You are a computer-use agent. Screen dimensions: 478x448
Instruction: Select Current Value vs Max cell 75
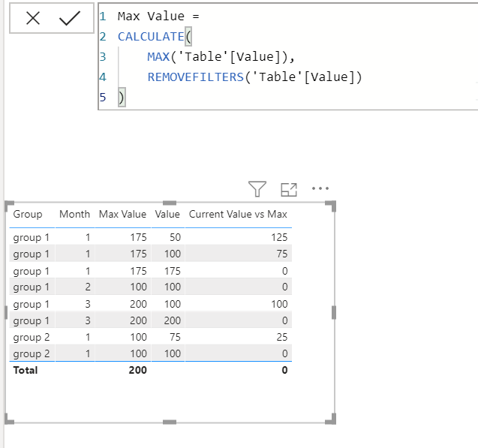coord(282,254)
